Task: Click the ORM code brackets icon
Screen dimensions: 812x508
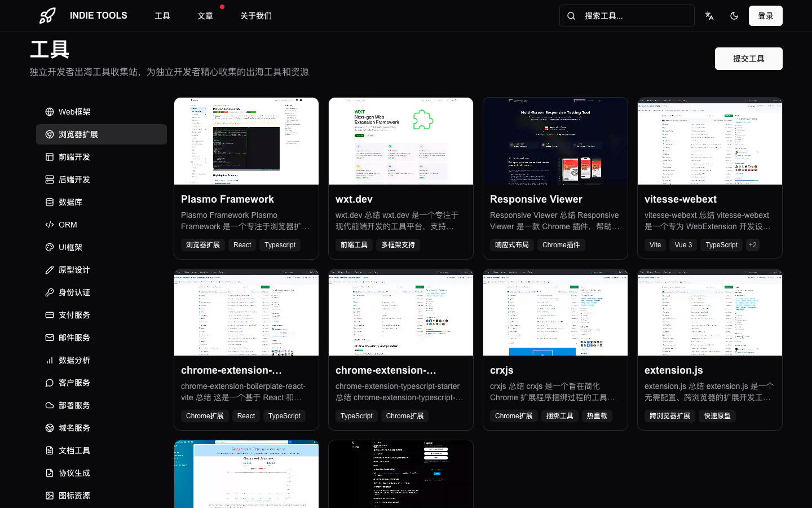Action: [50, 225]
